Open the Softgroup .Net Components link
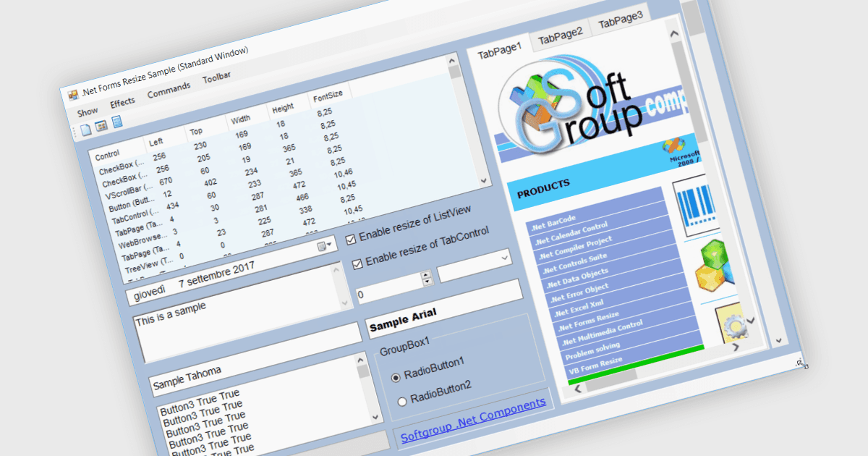This screenshot has width=868, height=456. [x=473, y=420]
